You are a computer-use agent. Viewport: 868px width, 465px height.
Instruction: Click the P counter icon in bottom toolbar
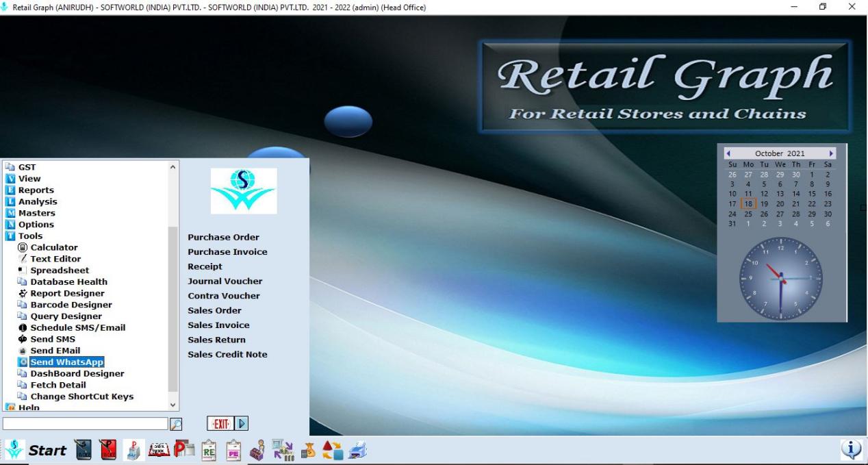coord(133,450)
